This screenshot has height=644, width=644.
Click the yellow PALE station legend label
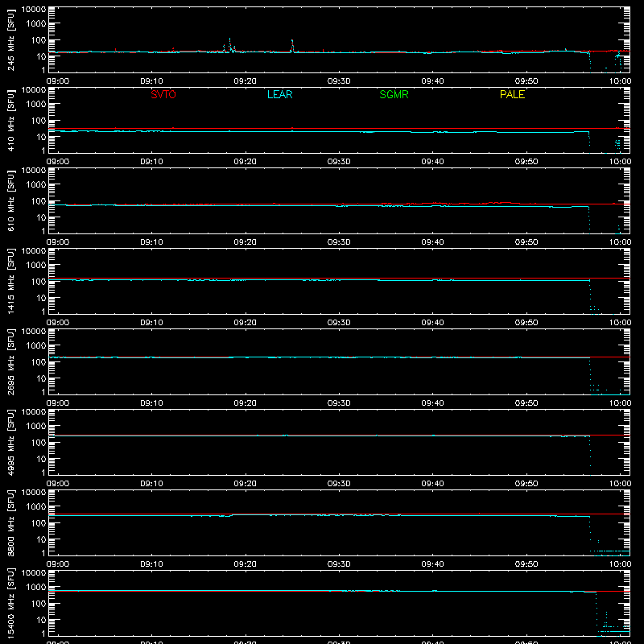click(512, 94)
